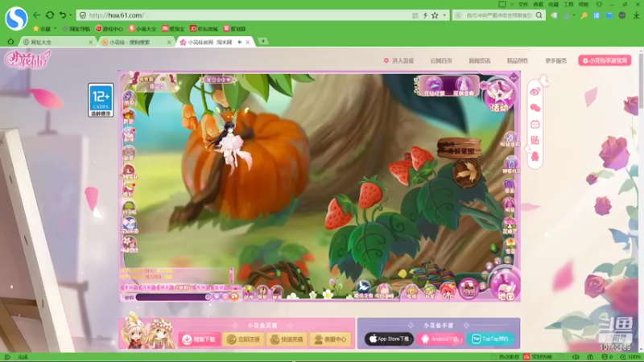Open the 收藏 favorites star in bookmarks bar
Image resolution: width=644 pixels, height=362 pixels.
point(35,29)
